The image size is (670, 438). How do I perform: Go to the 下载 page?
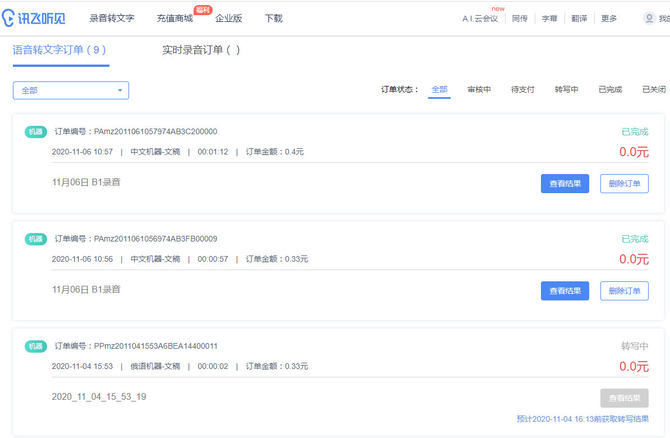pos(273,18)
